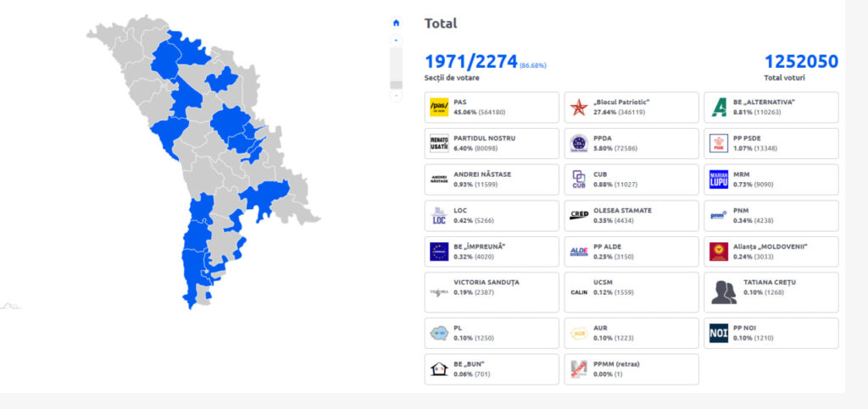This screenshot has height=409, width=868.
Task: Click the yellow PAS party logo
Action: pyautogui.click(x=439, y=108)
